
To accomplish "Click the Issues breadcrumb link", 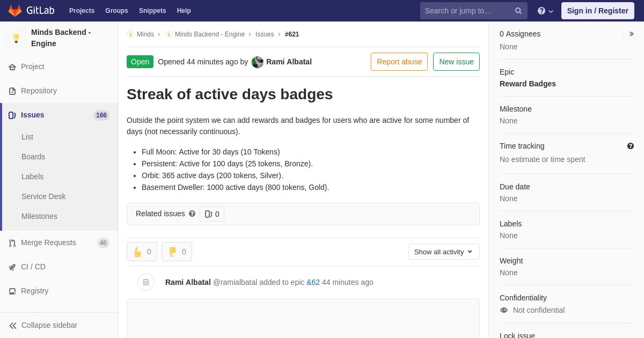I will pos(265,34).
